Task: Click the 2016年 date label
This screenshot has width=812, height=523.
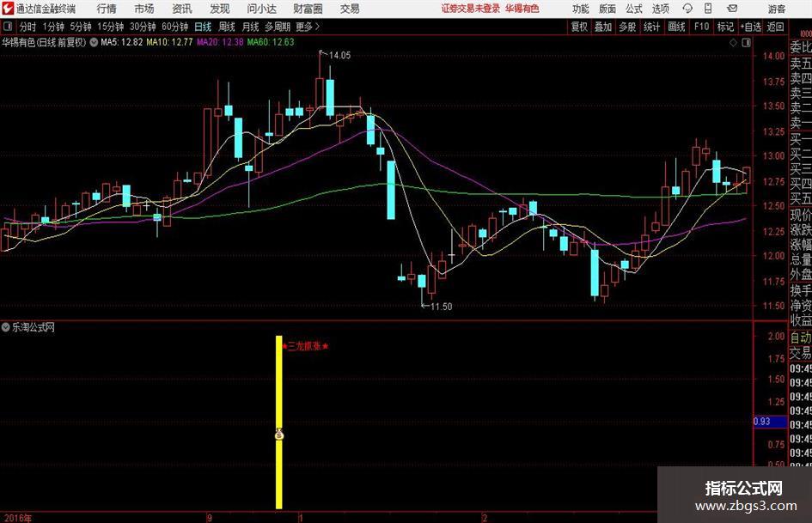Action: tap(17, 518)
